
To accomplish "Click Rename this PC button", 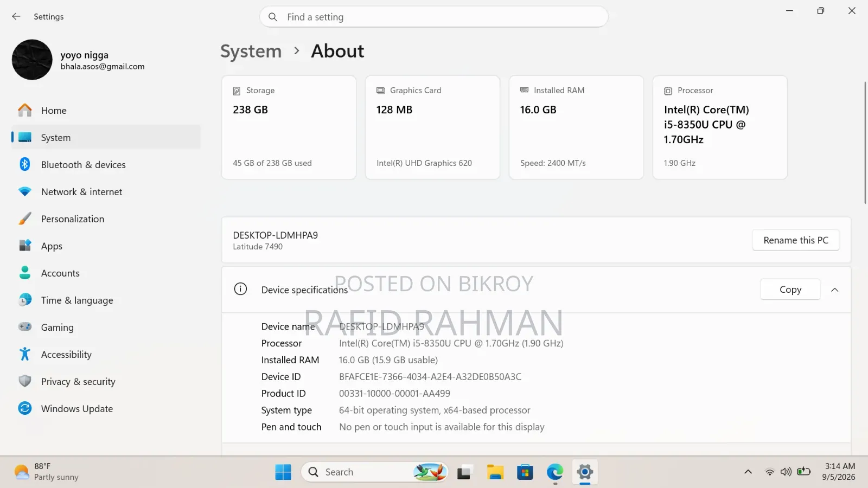I will tap(796, 240).
